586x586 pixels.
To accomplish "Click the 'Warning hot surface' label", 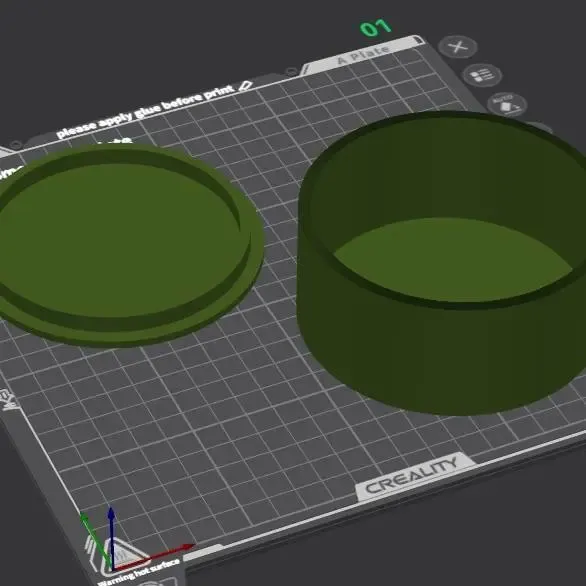I will (x=138, y=572).
